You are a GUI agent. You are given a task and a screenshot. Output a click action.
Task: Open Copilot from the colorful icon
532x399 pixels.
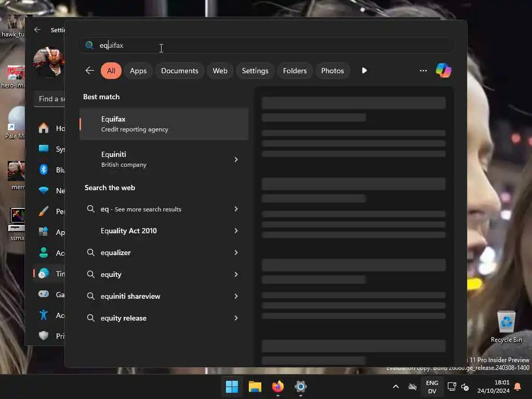click(444, 71)
